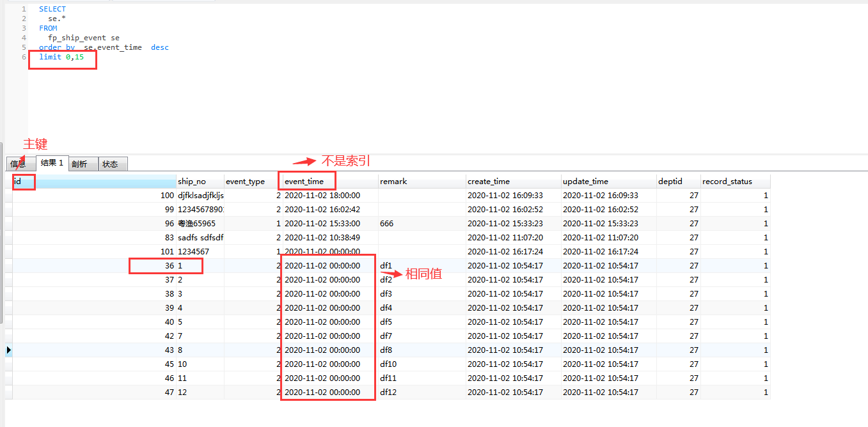Click record_status cell in row id 47
868x427 pixels.
pyautogui.click(x=736, y=392)
